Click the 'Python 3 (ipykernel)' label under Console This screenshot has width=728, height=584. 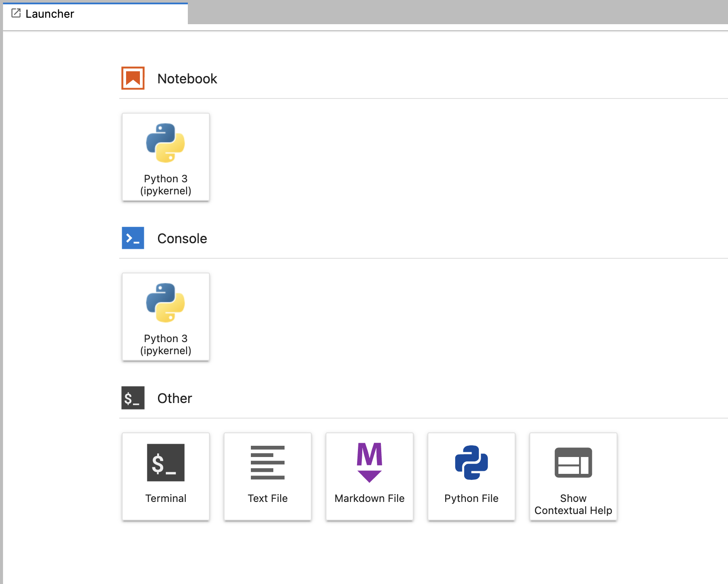coord(166,345)
